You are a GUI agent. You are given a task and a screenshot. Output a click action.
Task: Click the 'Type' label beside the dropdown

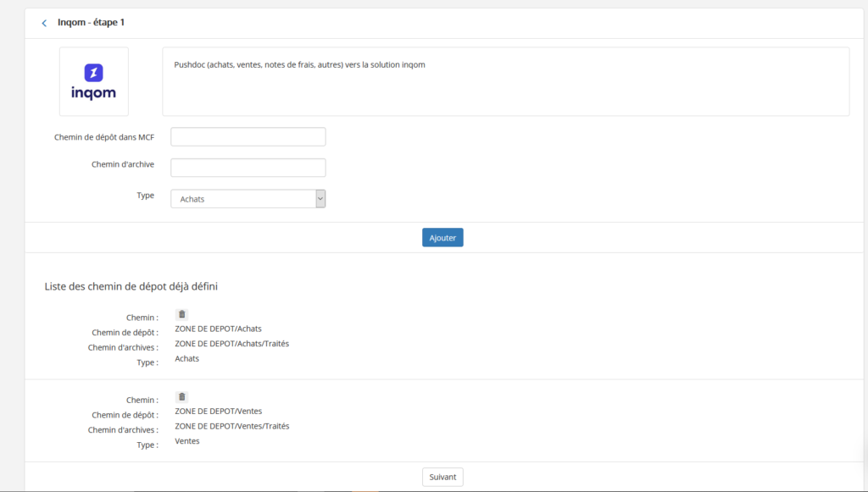coord(145,196)
